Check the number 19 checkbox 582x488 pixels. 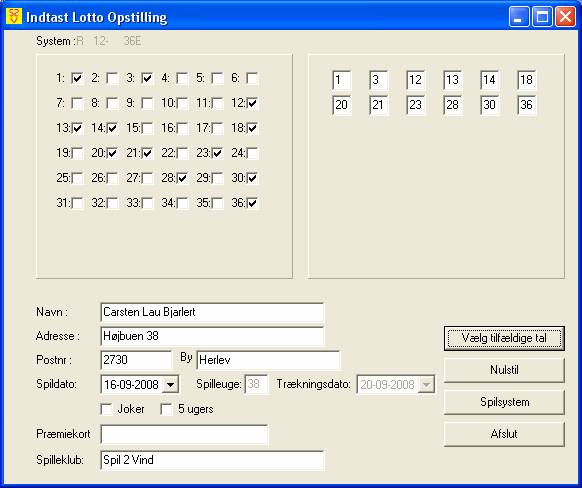coord(77,153)
